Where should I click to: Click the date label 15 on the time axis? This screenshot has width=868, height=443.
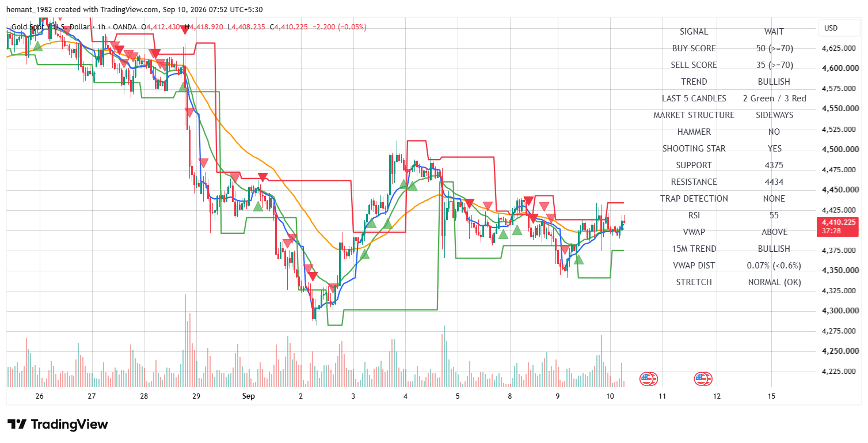771,396
